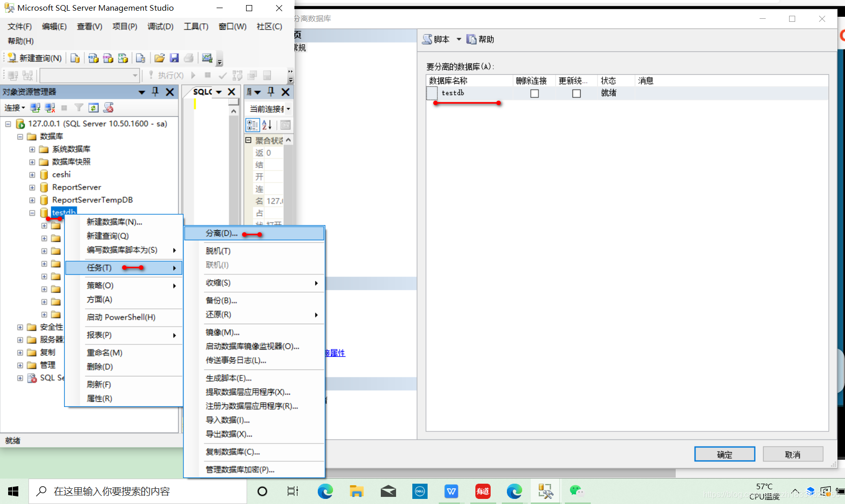Open the 工具(T) menu
Screen dimensions: 845x504
click(196, 26)
